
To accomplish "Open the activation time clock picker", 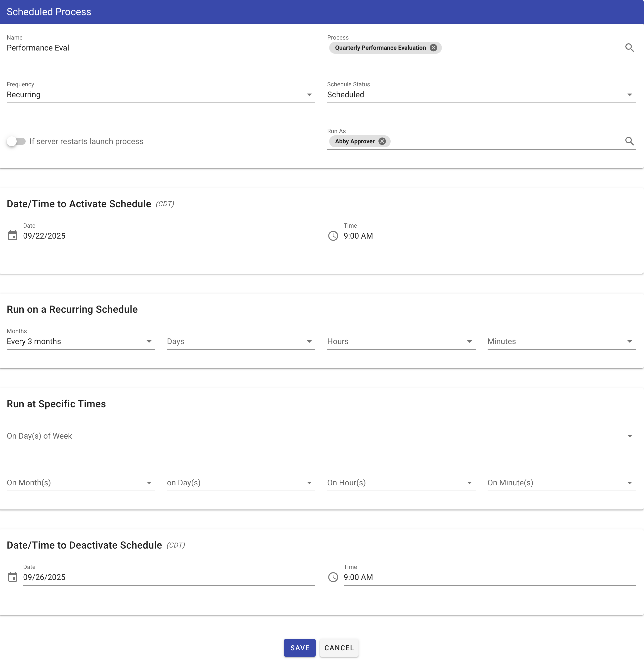I will [333, 236].
